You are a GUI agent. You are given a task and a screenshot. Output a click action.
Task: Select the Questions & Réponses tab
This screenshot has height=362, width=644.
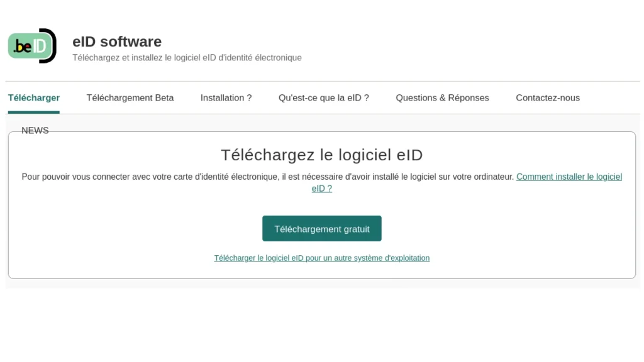pos(442,98)
